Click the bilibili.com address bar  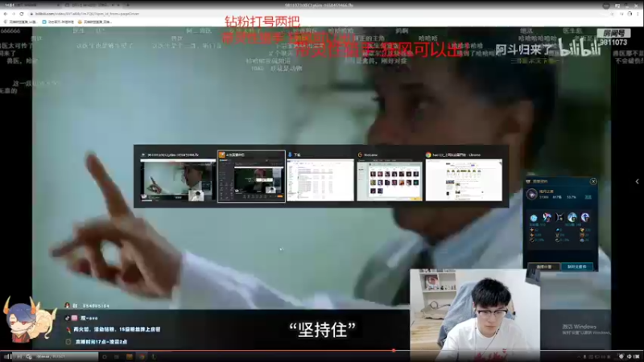point(318,14)
